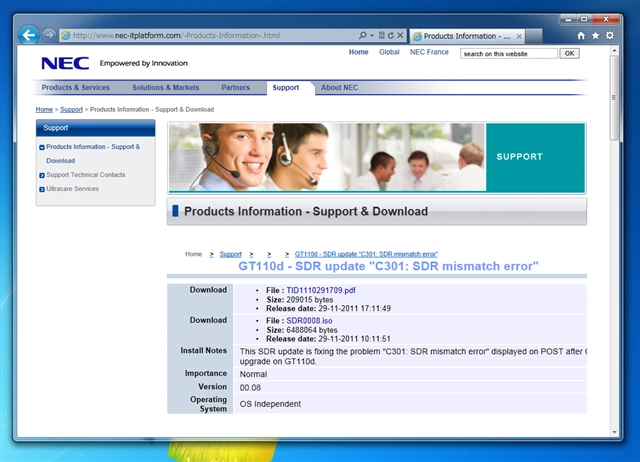The width and height of the screenshot is (640, 462).
Task: Open the Partners menu item
Action: pyautogui.click(x=236, y=87)
